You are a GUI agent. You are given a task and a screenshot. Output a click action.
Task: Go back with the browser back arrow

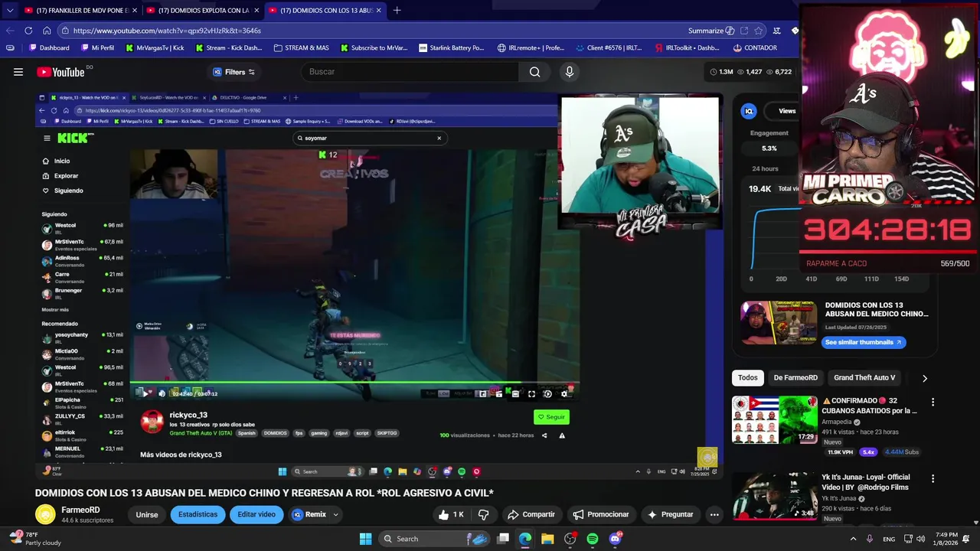pyautogui.click(x=10, y=31)
